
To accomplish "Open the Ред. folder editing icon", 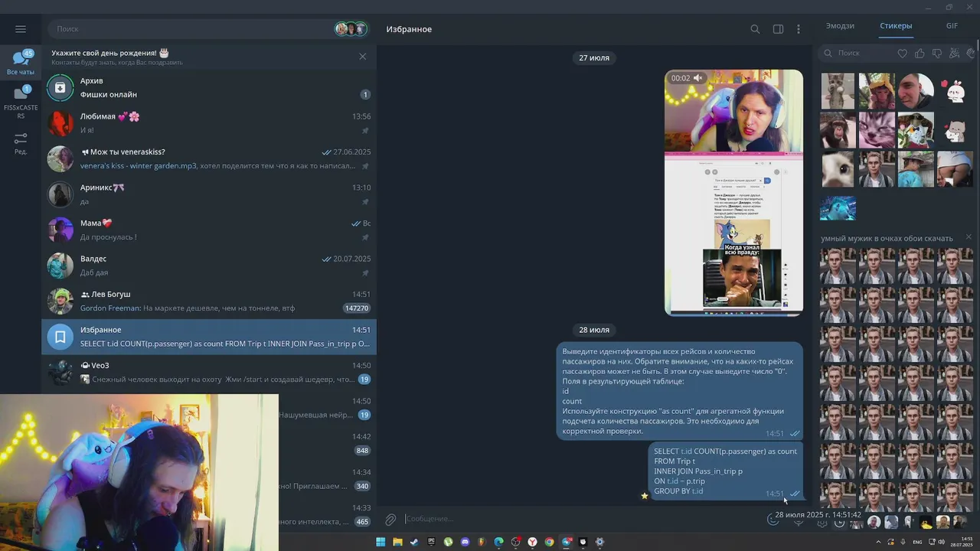I will click(x=21, y=143).
